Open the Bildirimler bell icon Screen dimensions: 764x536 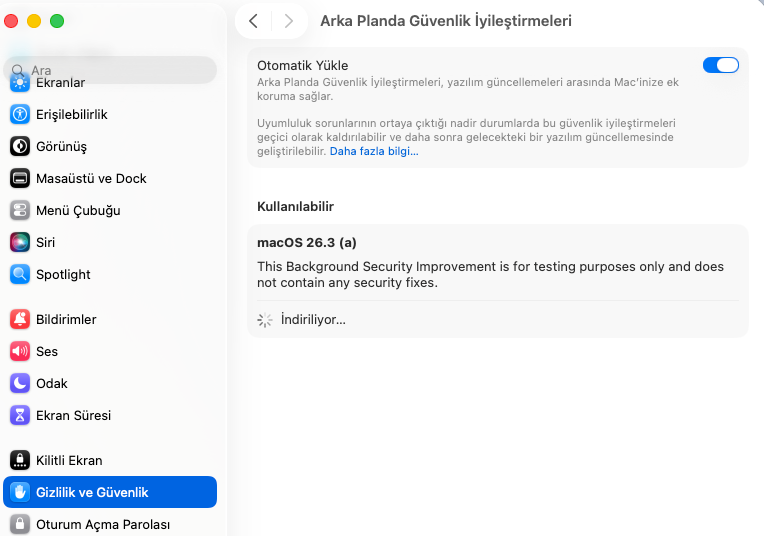coord(20,319)
